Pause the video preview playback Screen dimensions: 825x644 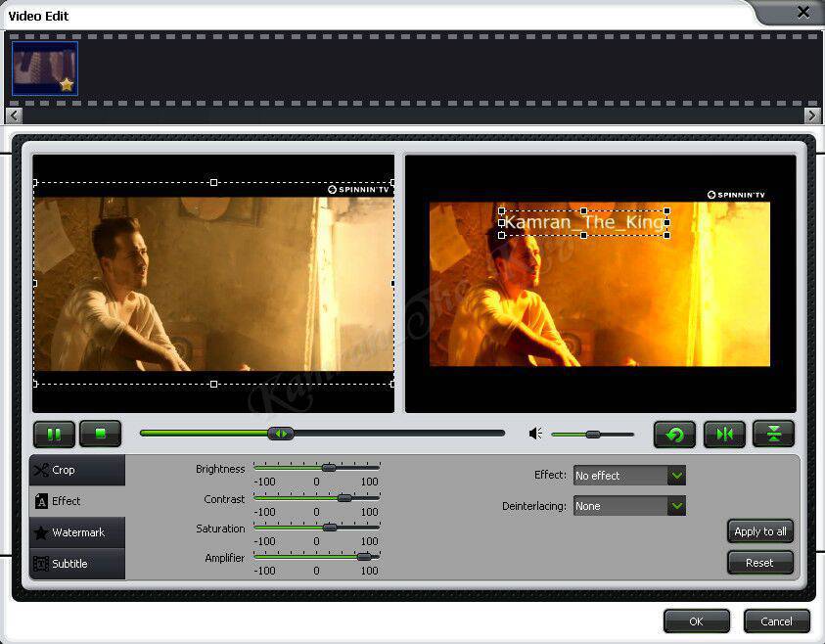click(54, 435)
